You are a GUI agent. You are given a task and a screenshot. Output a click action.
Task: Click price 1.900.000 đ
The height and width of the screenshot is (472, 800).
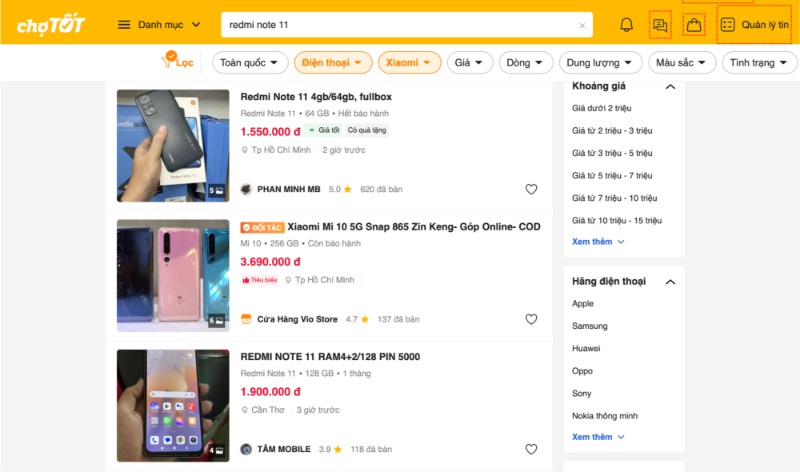tap(270, 392)
